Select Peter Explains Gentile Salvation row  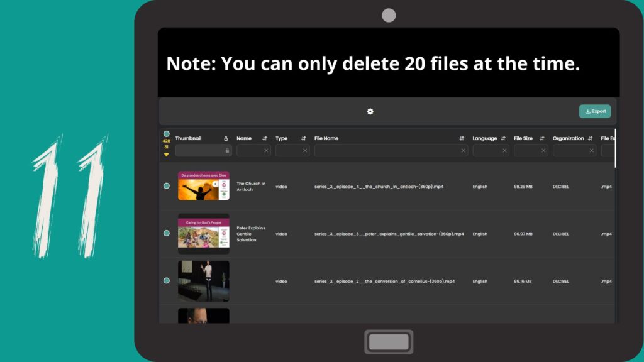[167, 233]
